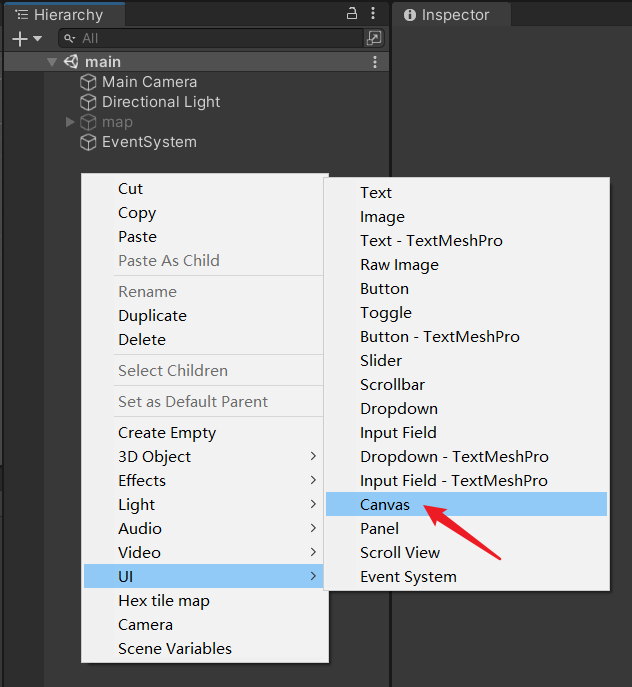Choose Paste from the context menu
This screenshot has width=632, height=687.
pyautogui.click(x=204, y=237)
